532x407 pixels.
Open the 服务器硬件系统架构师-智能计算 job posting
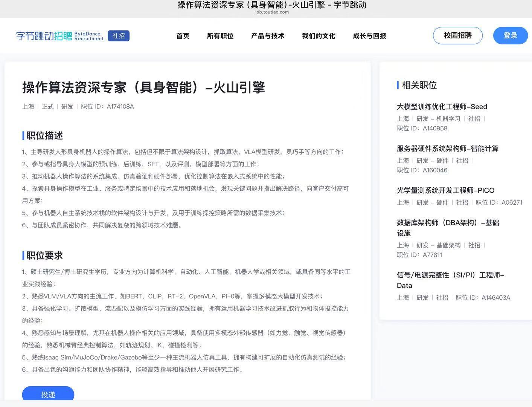click(448, 148)
